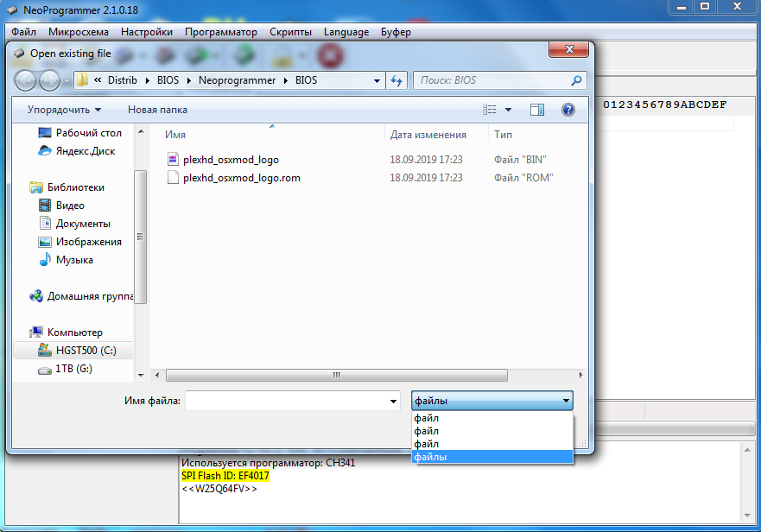Select drive HGST500 (C:)
Viewport: 761px width, 532px height.
73,351
